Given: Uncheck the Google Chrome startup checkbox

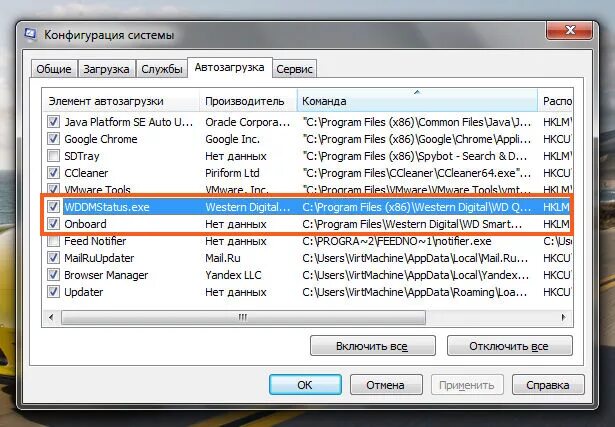Looking at the screenshot, I should (x=53, y=139).
